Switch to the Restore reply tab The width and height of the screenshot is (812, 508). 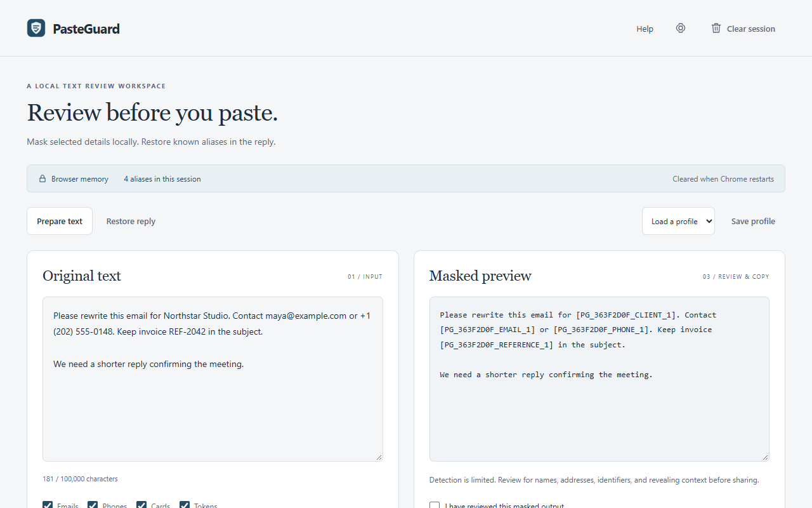(x=131, y=221)
